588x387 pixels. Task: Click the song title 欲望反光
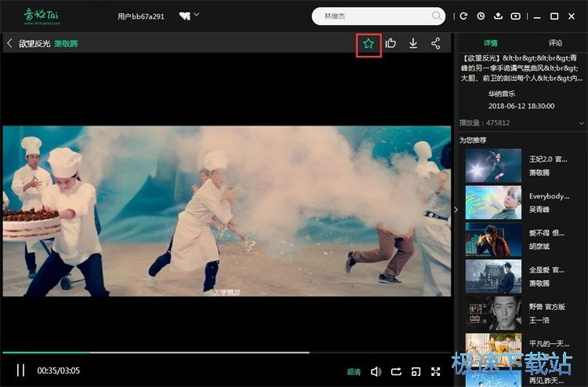[x=34, y=43]
